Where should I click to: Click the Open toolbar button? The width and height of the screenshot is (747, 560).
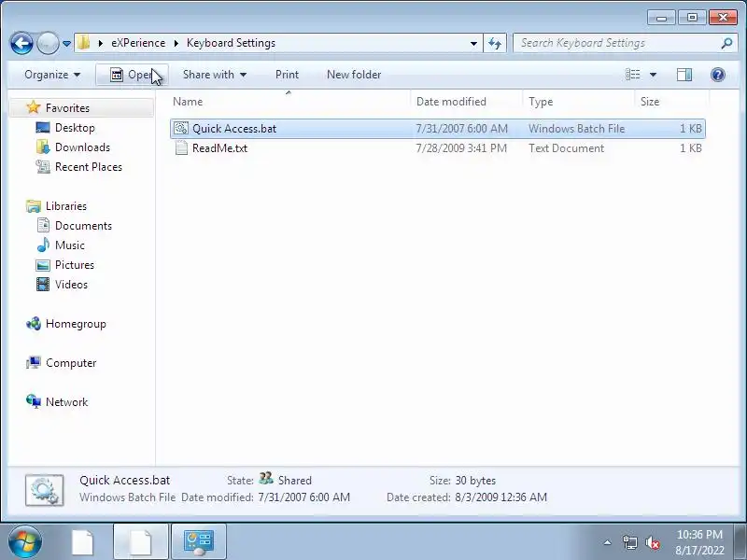pyautogui.click(x=132, y=75)
